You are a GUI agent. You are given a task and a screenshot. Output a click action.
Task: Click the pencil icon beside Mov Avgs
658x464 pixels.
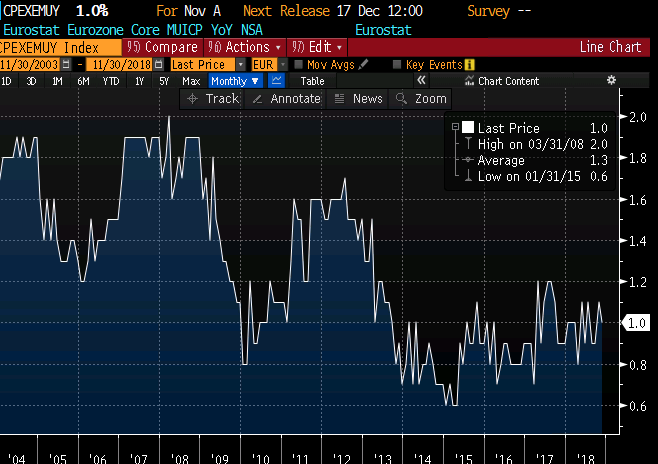(363, 65)
